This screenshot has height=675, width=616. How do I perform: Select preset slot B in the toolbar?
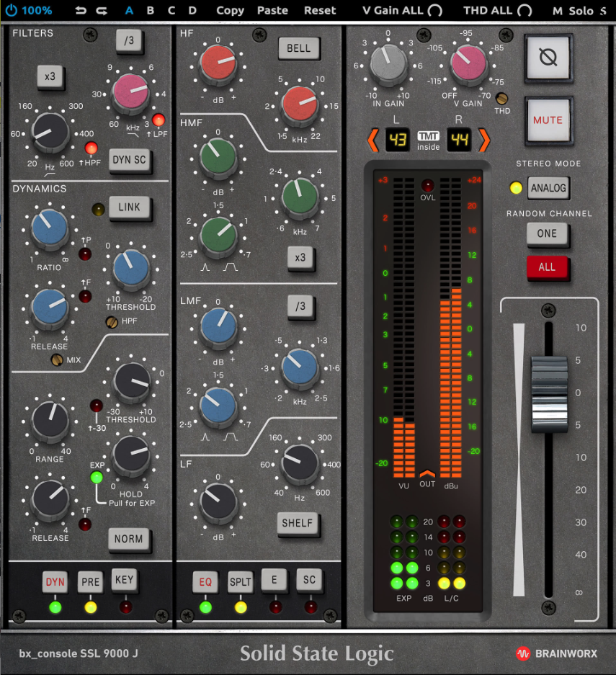pos(150,10)
